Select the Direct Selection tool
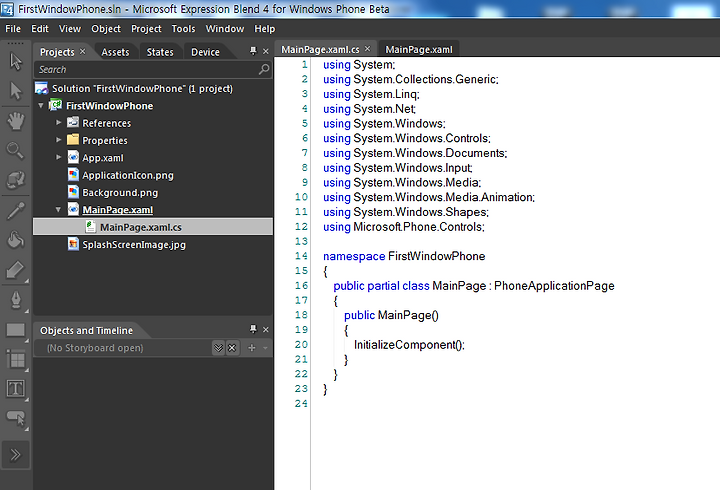Screen dimensions: 720x490 tap(16, 91)
